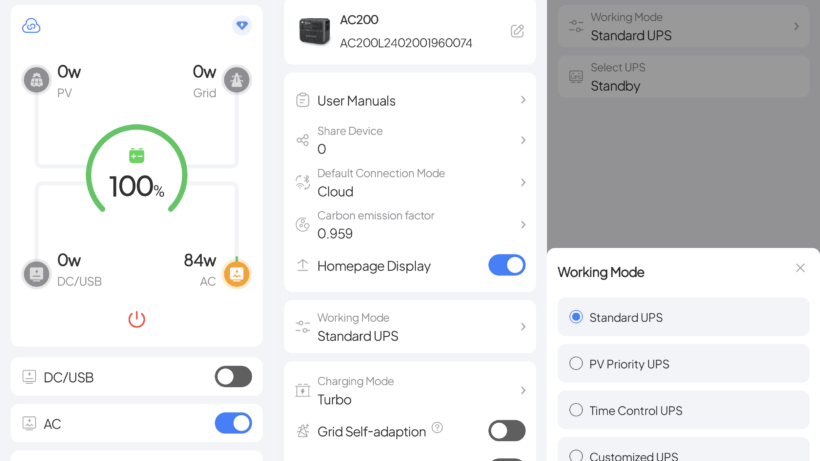Open the Grid Self-adaption help icon
Viewport: 820px width, 461px height.
tap(437, 428)
